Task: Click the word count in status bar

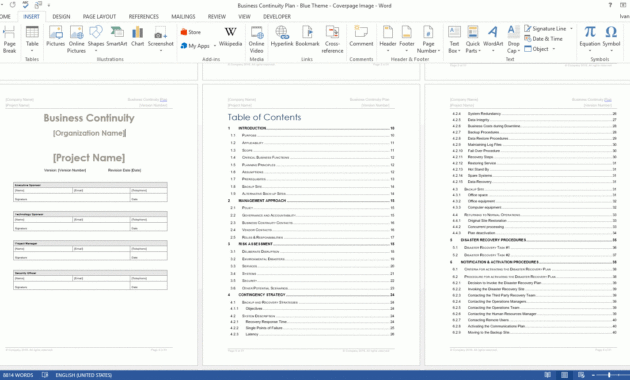Action: [x=18, y=375]
